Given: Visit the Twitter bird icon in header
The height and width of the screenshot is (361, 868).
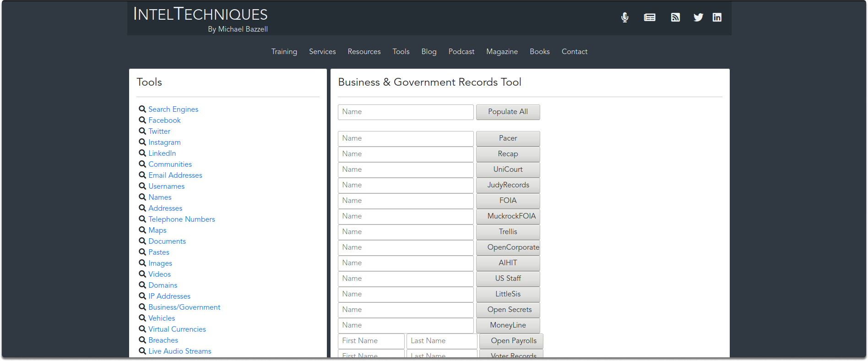Looking at the screenshot, I should tap(698, 17).
